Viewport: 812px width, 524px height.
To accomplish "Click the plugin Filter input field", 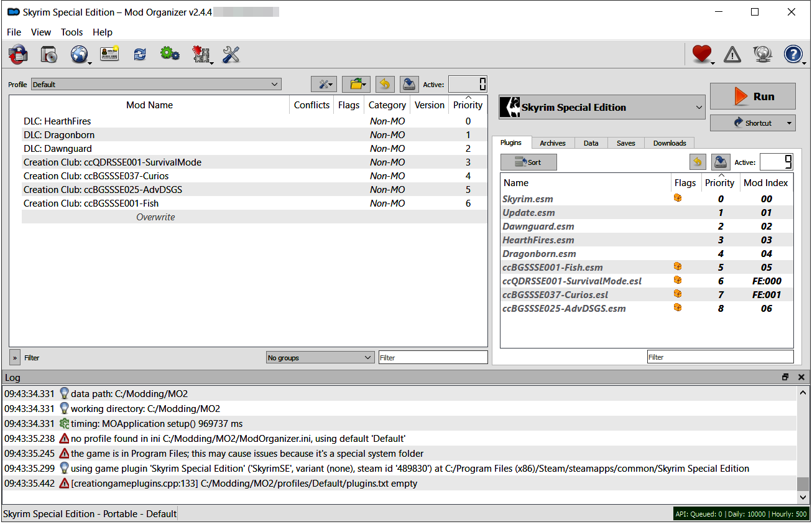I will pyautogui.click(x=720, y=357).
